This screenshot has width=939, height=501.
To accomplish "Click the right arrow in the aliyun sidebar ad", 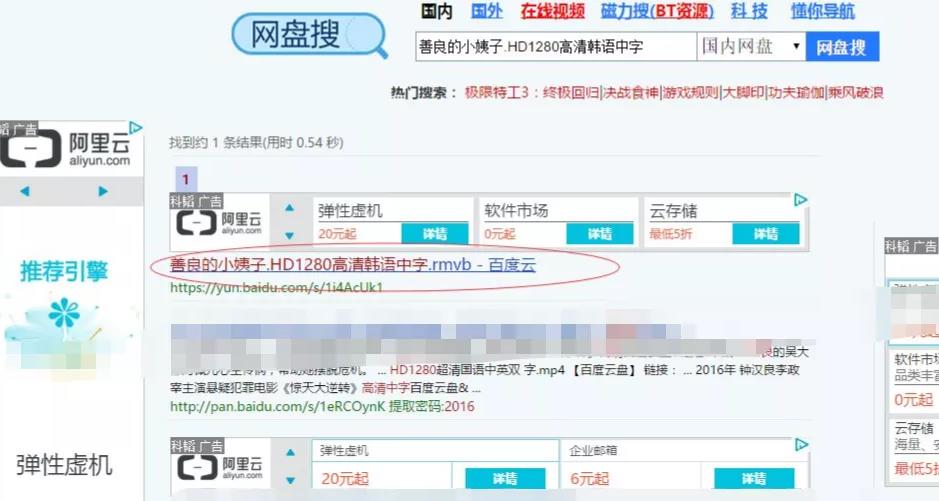I will coord(104,191).
